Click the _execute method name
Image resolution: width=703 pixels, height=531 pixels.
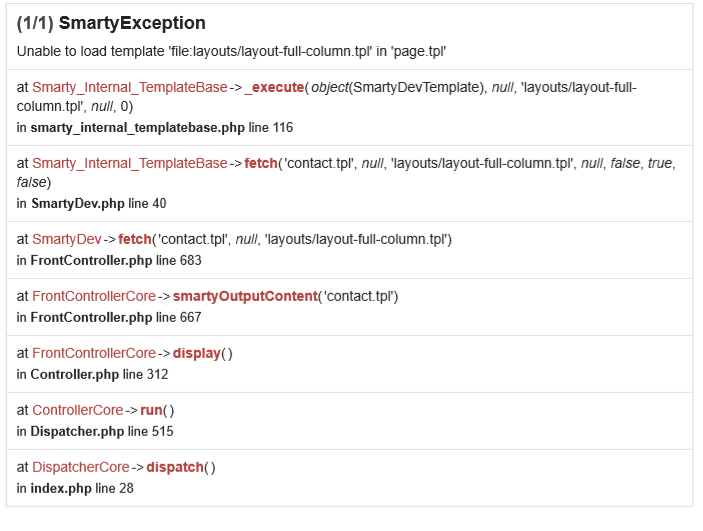pyautogui.click(x=274, y=88)
